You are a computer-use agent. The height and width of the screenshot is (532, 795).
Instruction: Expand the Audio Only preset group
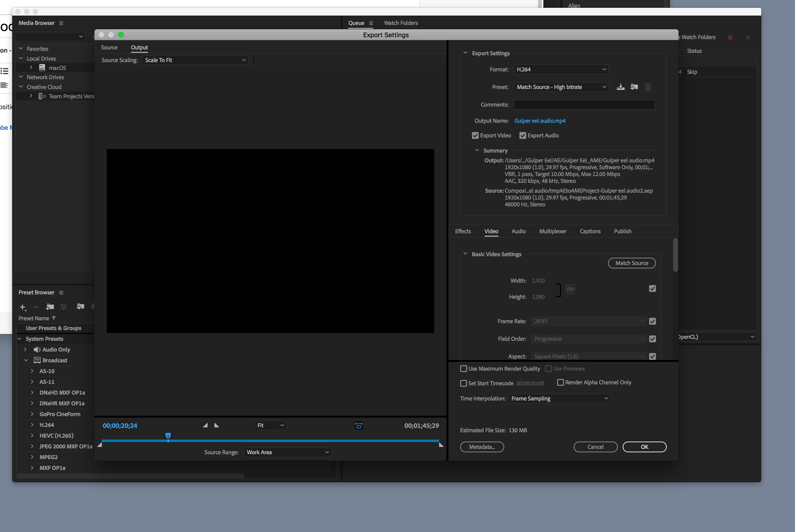[25, 349]
